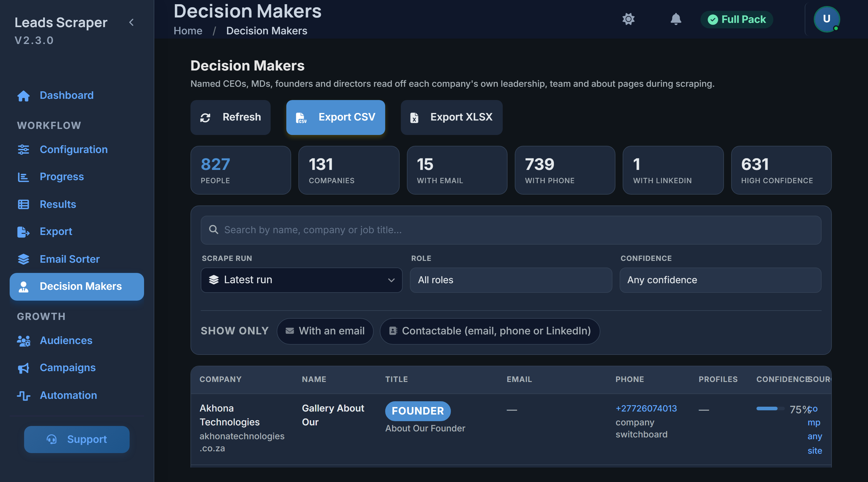This screenshot has height=482, width=868.
Task: Click the Email Sorter layers icon
Action: point(23,259)
